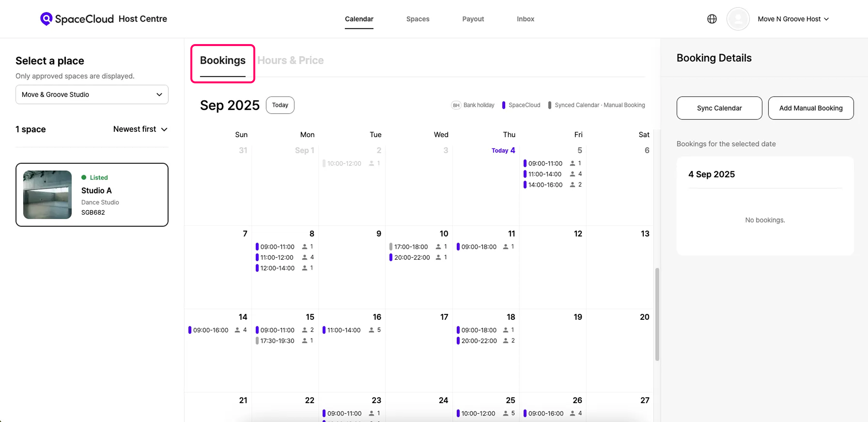The width and height of the screenshot is (868, 422).
Task: Go to the Inbox menu item
Action: pyautogui.click(x=525, y=19)
